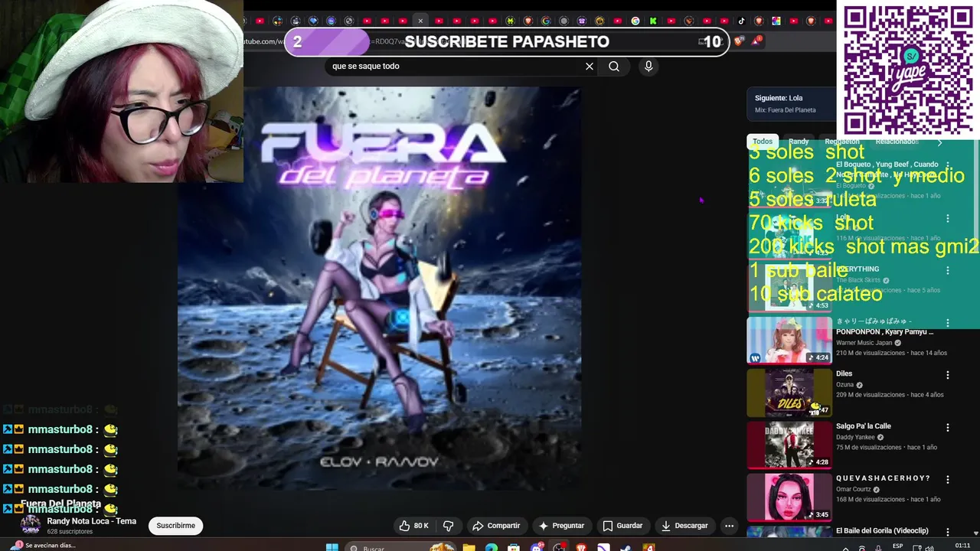Open more actions menu beside Descargar
The height and width of the screenshot is (551, 980).
tap(729, 526)
